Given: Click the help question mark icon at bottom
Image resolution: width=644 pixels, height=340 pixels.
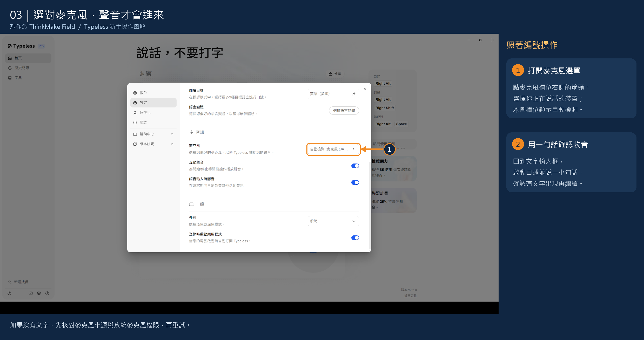Looking at the screenshot, I should point(47,293).
